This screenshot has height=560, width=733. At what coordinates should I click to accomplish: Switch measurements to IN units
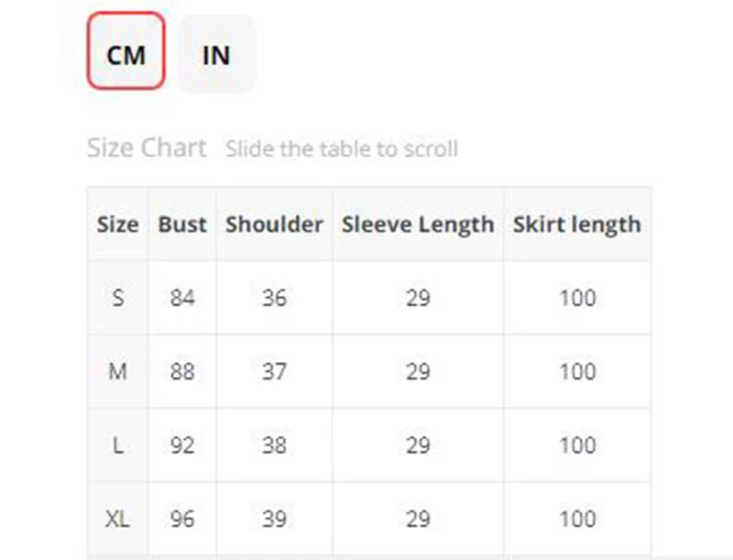216,54
